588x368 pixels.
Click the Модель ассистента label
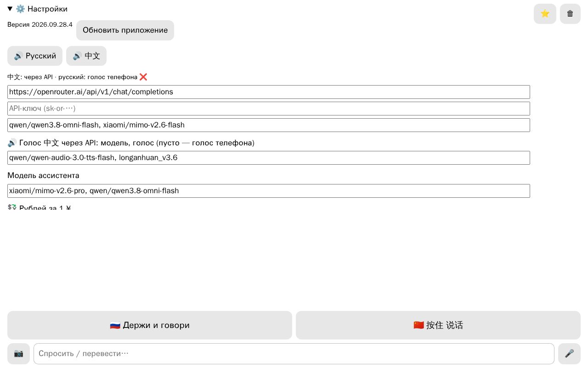[43, 176]
